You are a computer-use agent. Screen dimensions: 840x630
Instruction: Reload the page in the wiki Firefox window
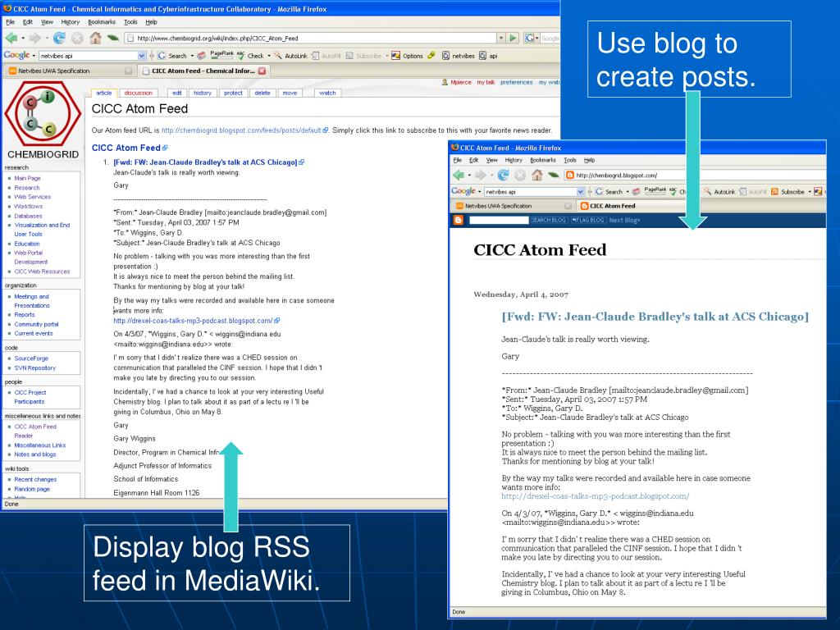pos(59,38)
